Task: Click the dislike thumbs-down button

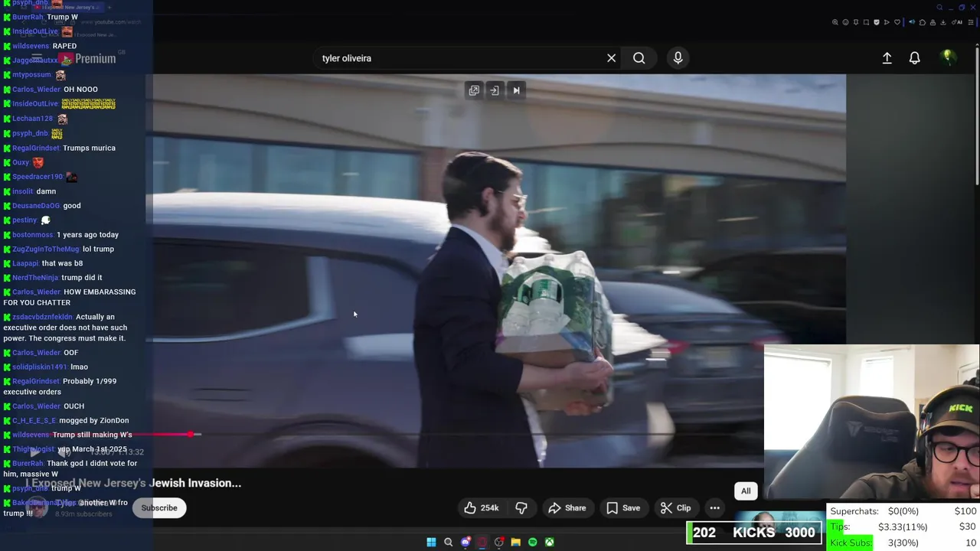Action: point(521,508)
